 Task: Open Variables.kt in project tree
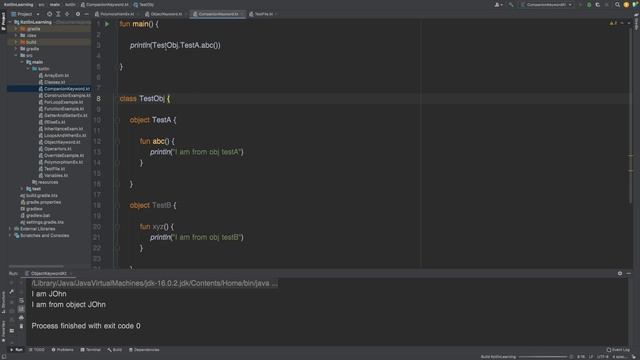(56, 175)
